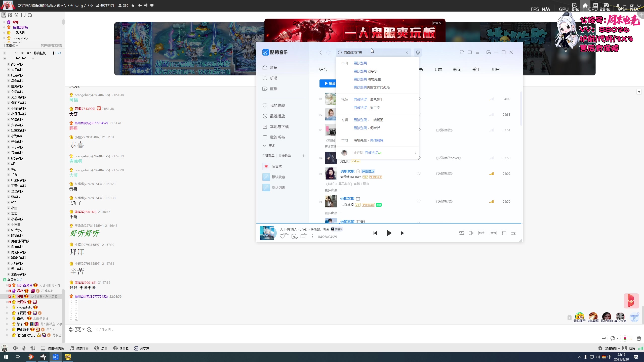This screenshot has height=362, width=644.
Task: Select the 歌手 search results tab
Action: 476,70
